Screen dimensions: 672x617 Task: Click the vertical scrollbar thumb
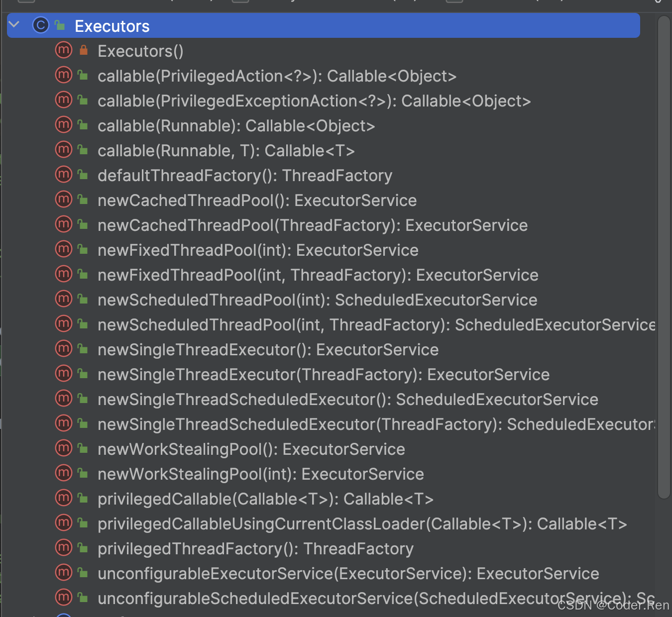(664, 257)
